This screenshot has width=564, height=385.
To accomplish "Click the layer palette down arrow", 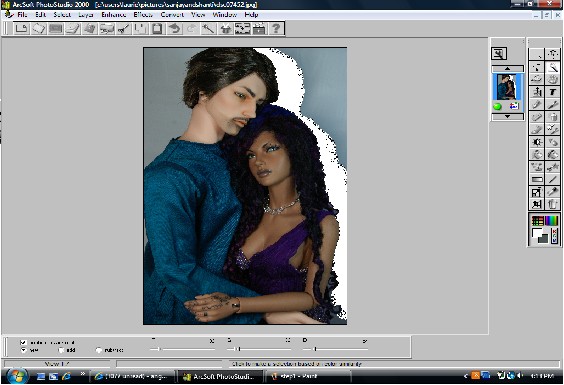I will coord(508,117).
